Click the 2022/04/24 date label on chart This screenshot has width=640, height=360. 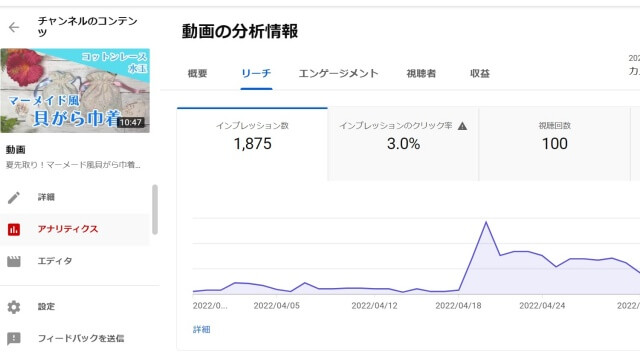[x=542, y=306]
